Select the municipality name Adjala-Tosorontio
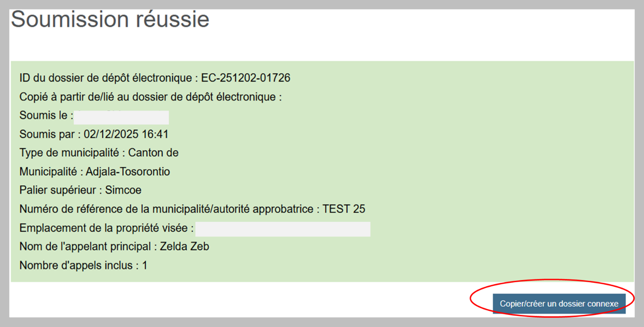The width and height of the screenshot is (644, 327). point(128,171)
